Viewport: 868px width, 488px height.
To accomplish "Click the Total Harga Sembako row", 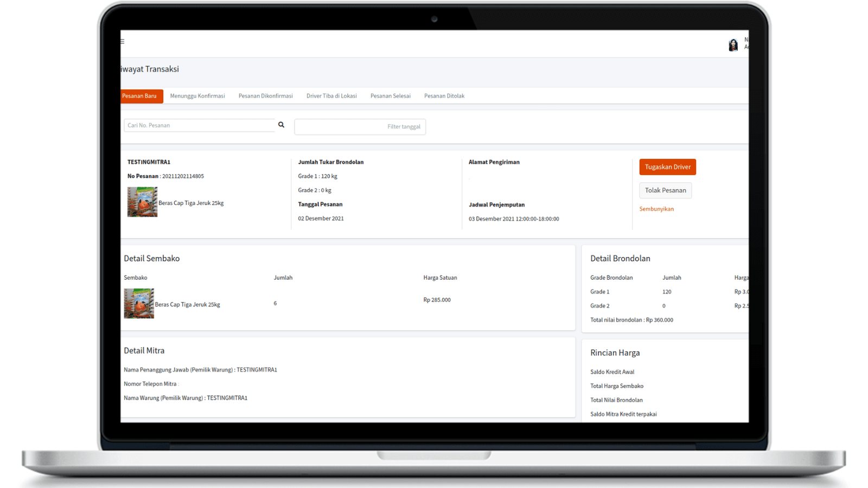I will (x=617, y=386).
